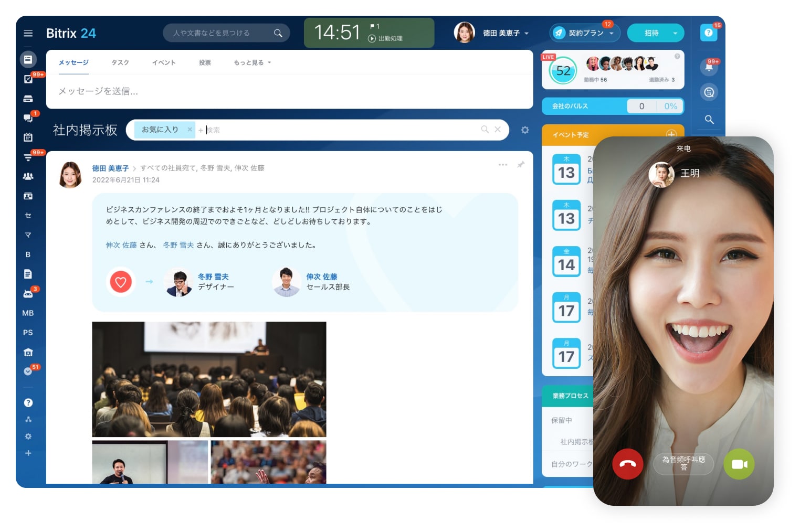Open the CRM funnel sidebar icon

28,157
